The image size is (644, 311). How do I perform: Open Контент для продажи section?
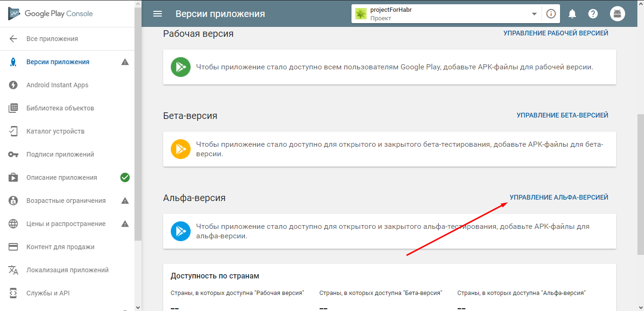[60, 247]
